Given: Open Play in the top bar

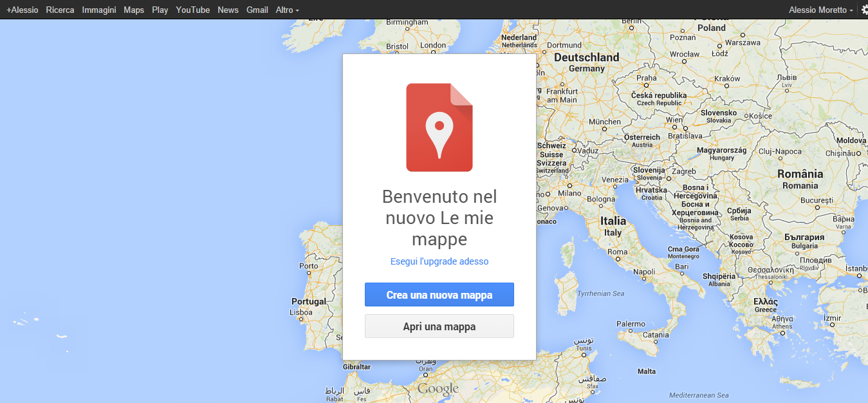Looking at the screenshot, I should (160, 10).
